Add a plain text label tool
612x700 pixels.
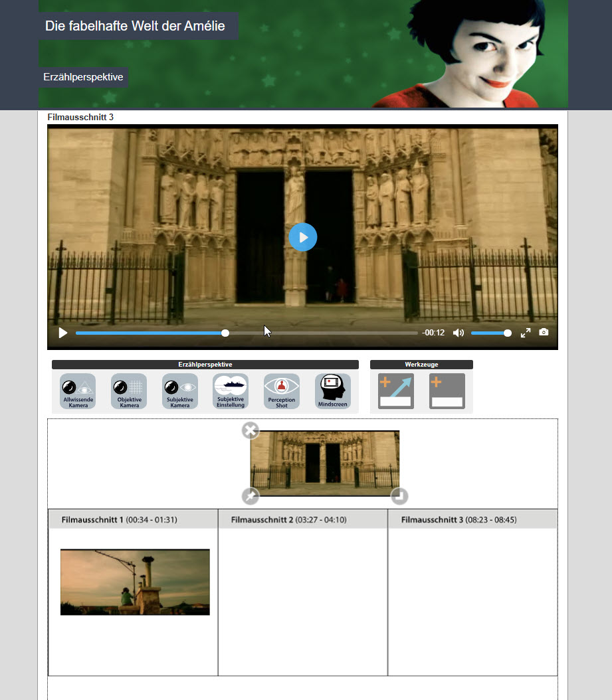(447, 391)
